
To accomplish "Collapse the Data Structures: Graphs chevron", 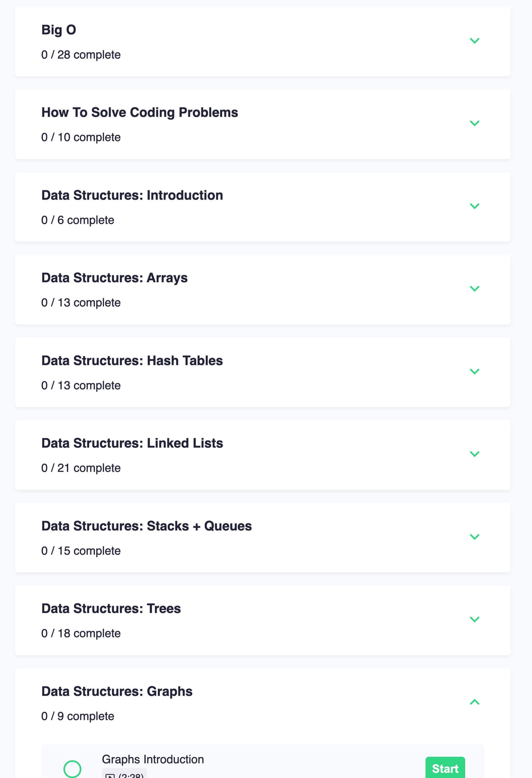I will [x=474, y=702].
